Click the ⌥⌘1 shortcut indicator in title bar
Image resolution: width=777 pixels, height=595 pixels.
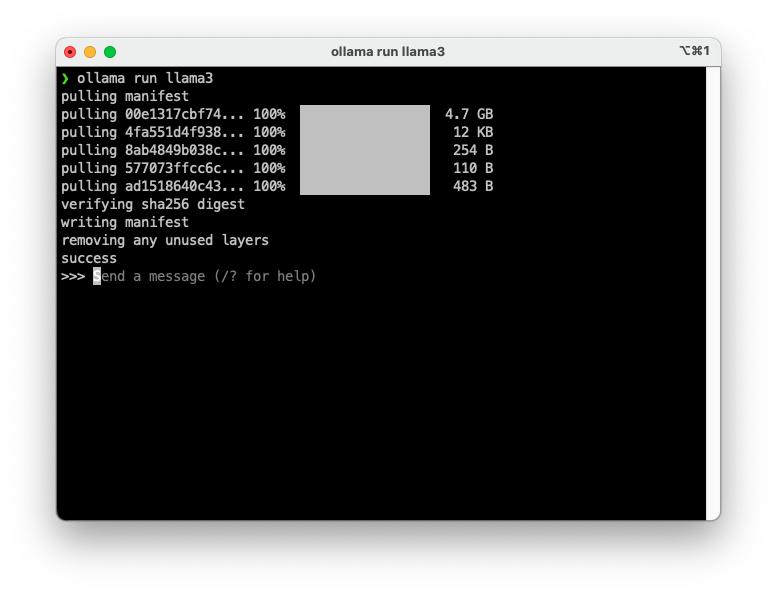click(694, 51)
